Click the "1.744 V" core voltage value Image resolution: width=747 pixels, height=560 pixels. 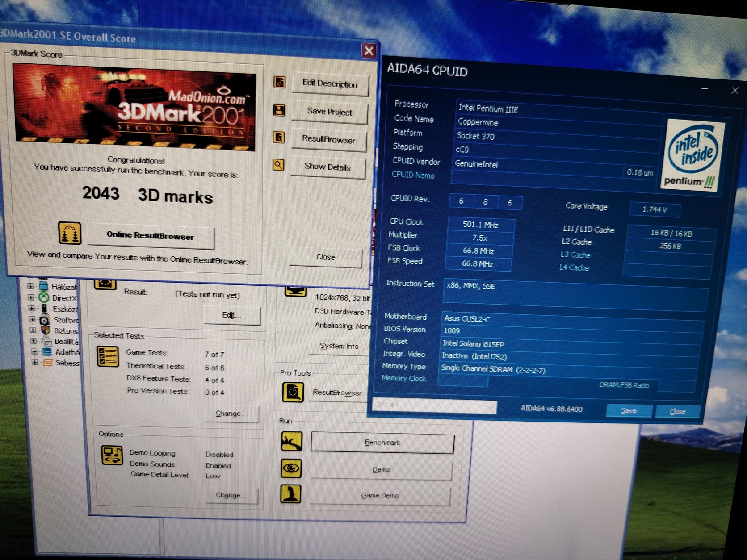(655, 209)
